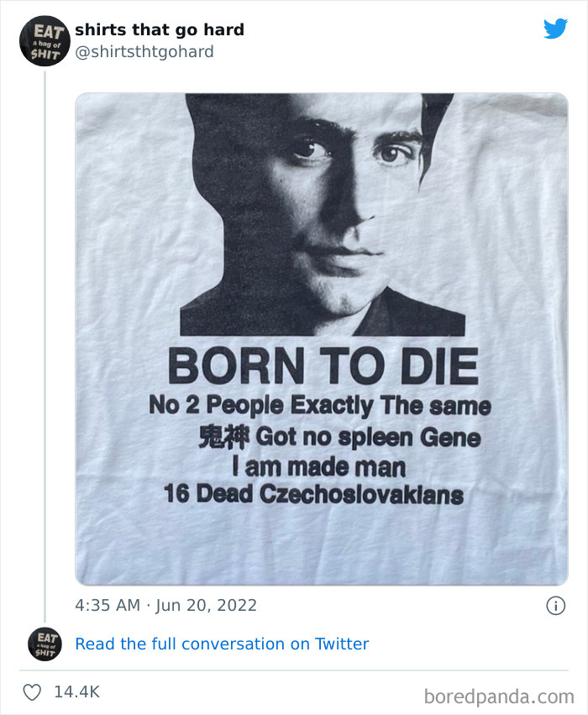Like the tweet with the heart icon
This screenshot has height=715, width=588.
tap(32, 691)
